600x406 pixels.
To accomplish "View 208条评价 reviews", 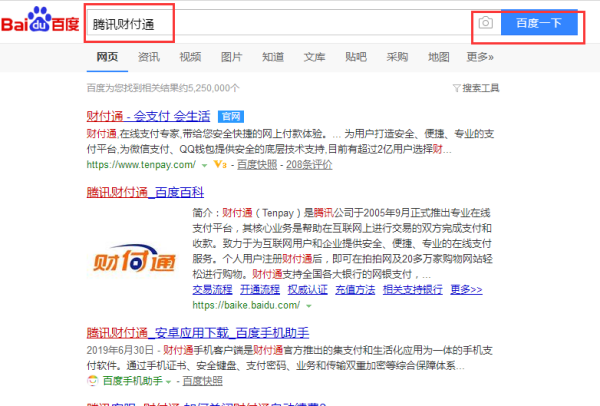I will (x=309, y=165).
